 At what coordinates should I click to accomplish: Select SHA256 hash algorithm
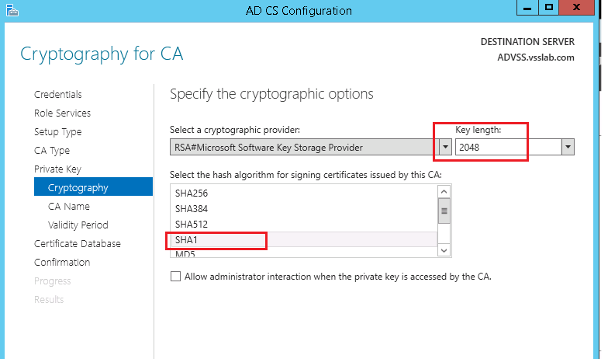pos(303,193)
